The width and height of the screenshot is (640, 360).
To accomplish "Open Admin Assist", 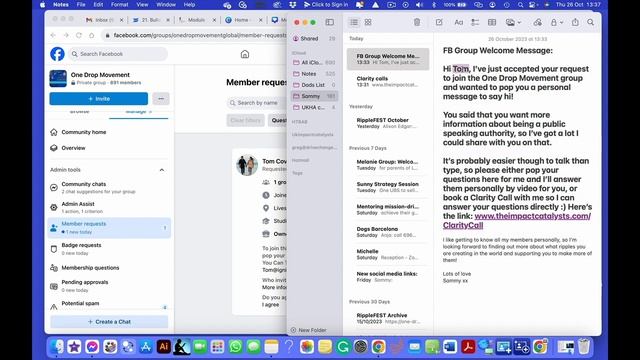I will [x=108, y=208].
